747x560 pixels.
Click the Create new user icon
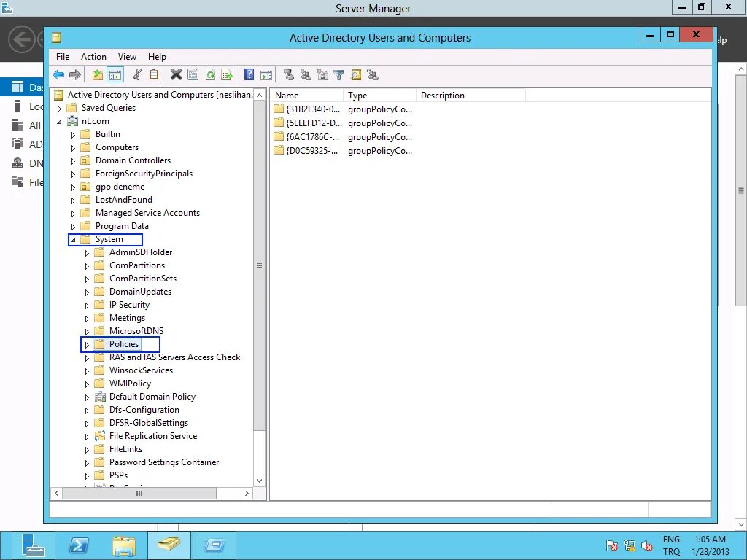coord(289,75)
